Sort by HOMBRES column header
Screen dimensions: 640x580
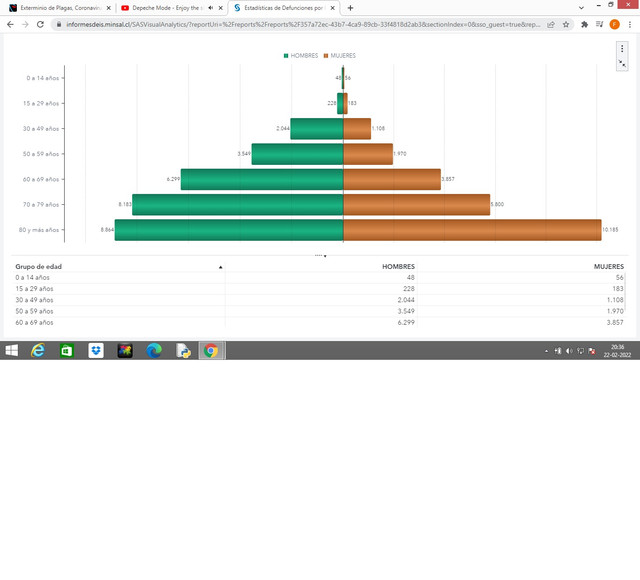[x=398, y=267]
